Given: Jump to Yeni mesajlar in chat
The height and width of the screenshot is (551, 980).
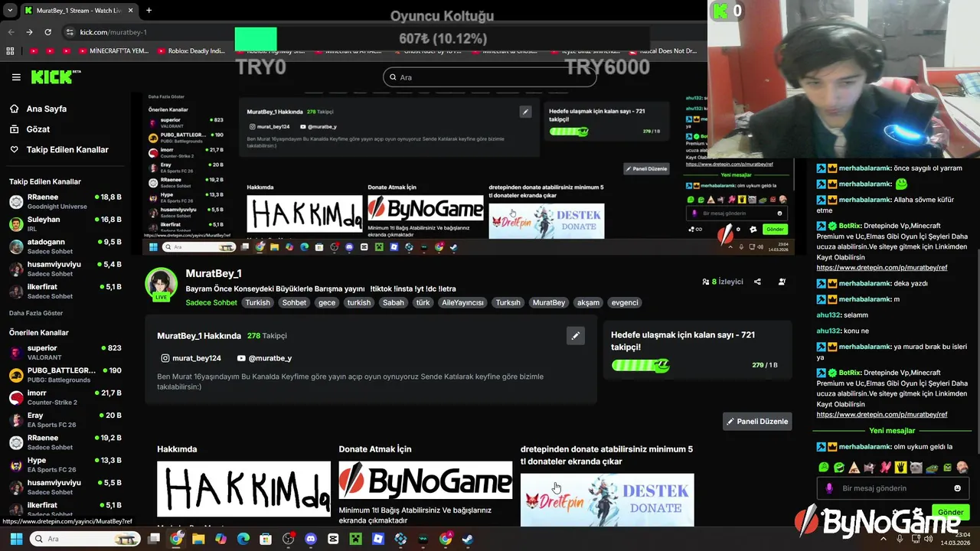Looking at the screenshot, I should point(892,431).
